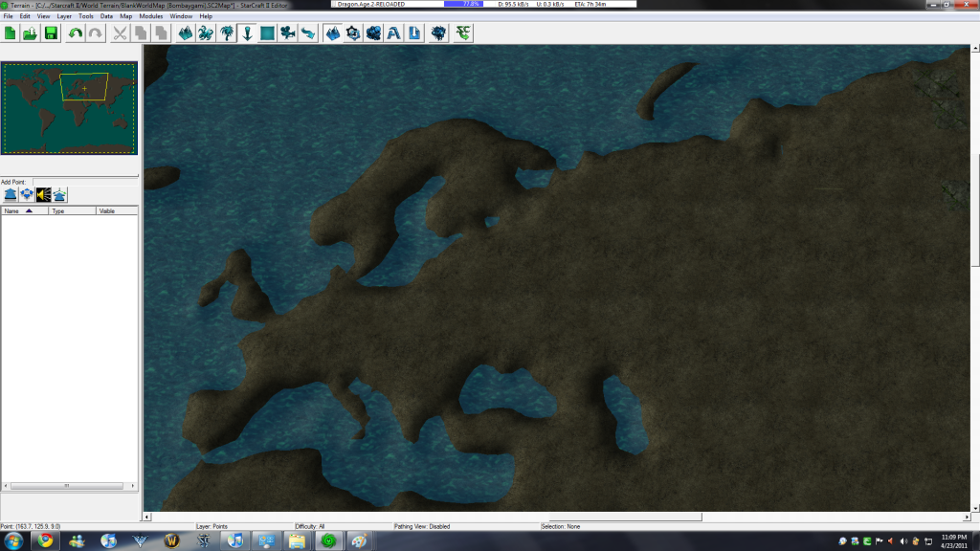The height and width of the screenshot is (551, 980).
Task: Click the system tray volume icon
Action: click(903, 541)
